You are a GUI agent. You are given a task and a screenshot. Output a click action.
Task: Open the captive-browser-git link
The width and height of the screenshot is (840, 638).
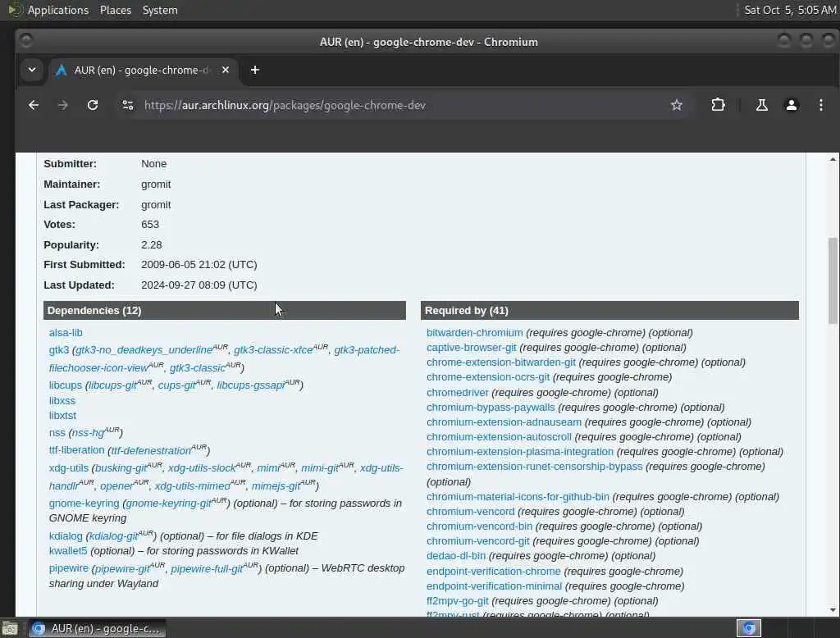[x=472, y=348]
